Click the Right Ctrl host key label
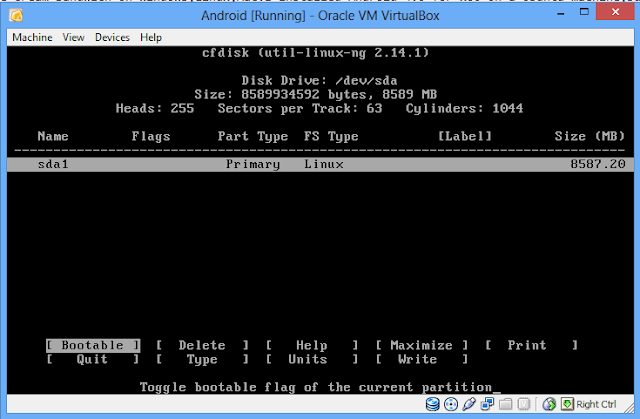Image resolution: width=640 pixels, height=419 pixels. pyautogui.click(x=596, y=404)
